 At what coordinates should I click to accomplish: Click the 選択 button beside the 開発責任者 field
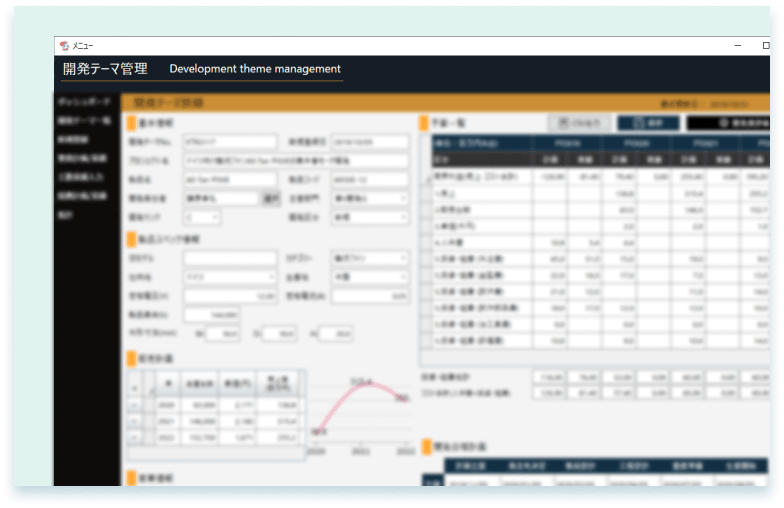coord(269,198)
